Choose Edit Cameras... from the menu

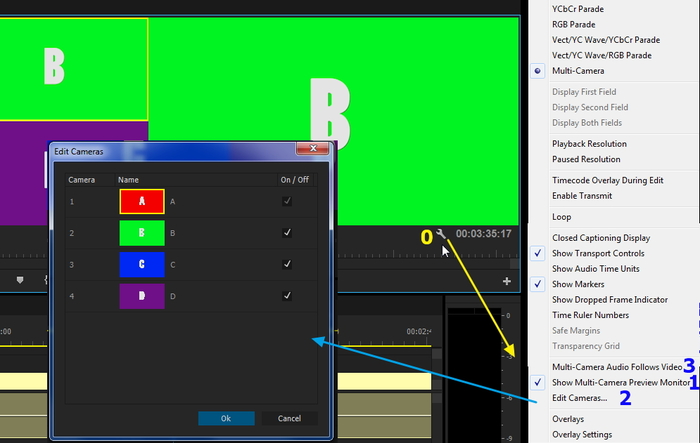coord(579,398)
